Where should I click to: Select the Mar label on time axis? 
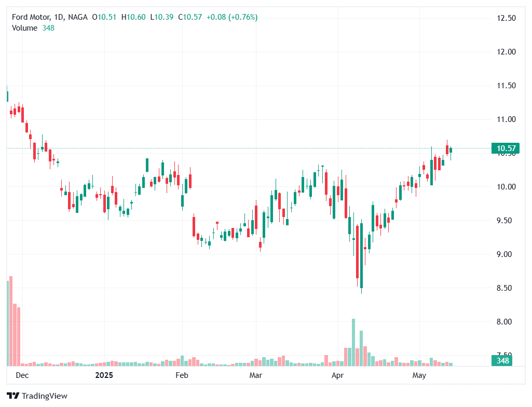pyautogui.click(x=255, y=375)
